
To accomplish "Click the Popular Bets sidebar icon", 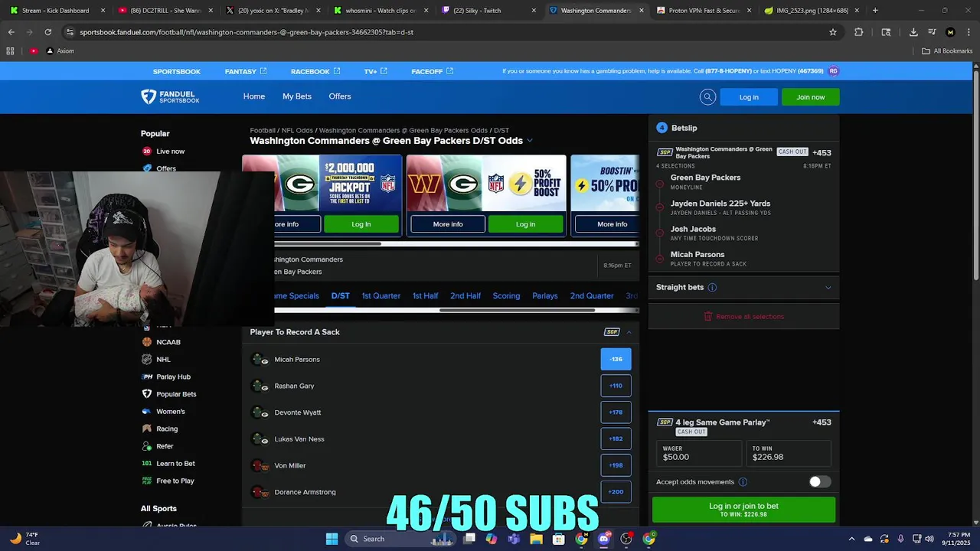I will (147, 394).
